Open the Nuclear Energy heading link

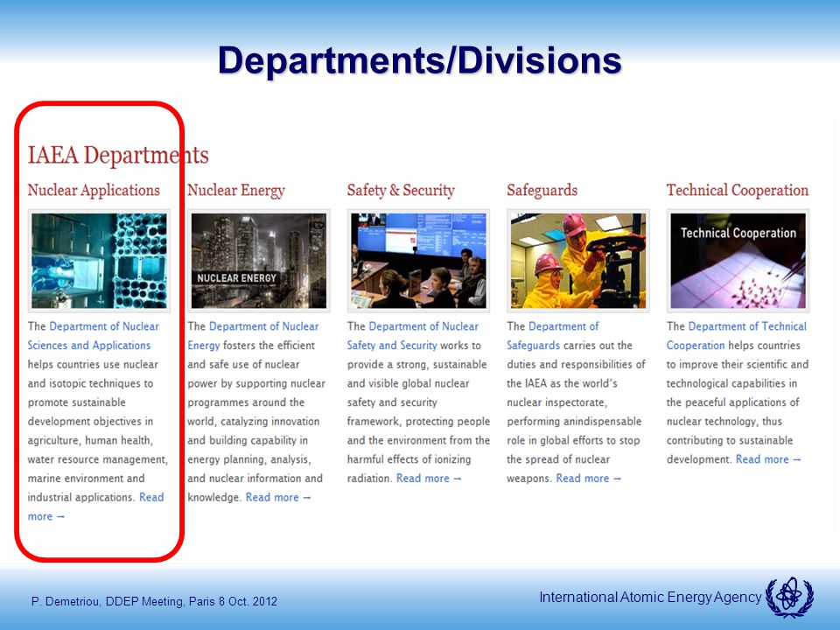coord(236,191)
